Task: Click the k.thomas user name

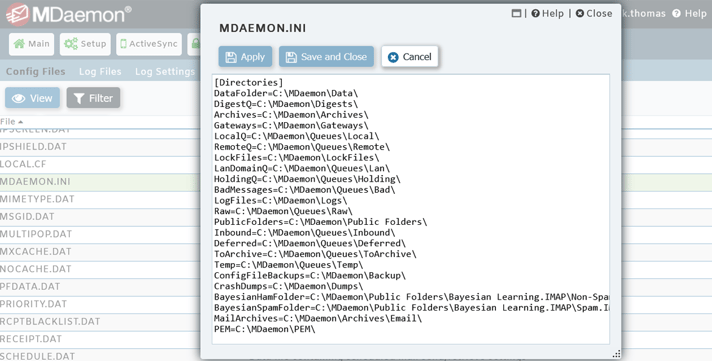Action: point(643,14)
